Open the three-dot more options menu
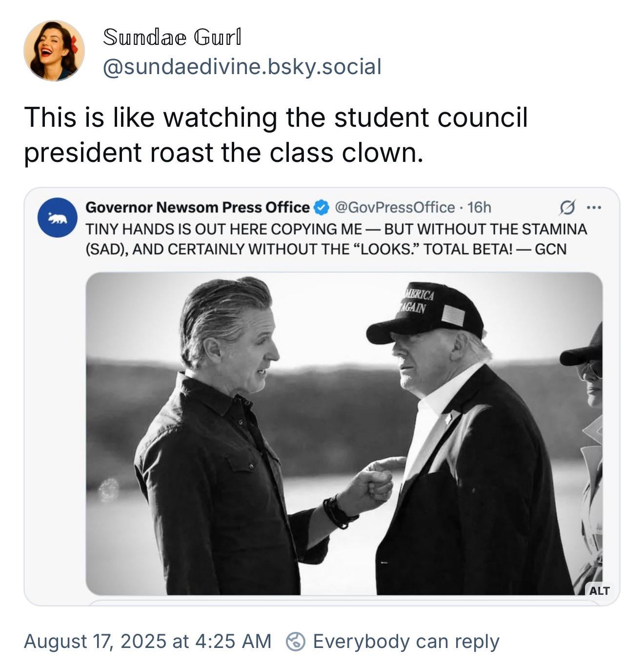The width and height of the screenshot is (644, 666). [594, 208]
